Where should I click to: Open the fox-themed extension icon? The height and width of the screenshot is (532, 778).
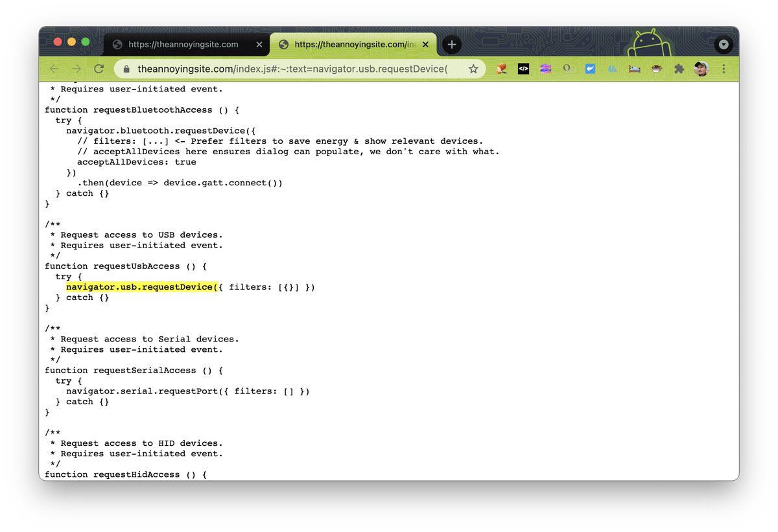point(501,68)
